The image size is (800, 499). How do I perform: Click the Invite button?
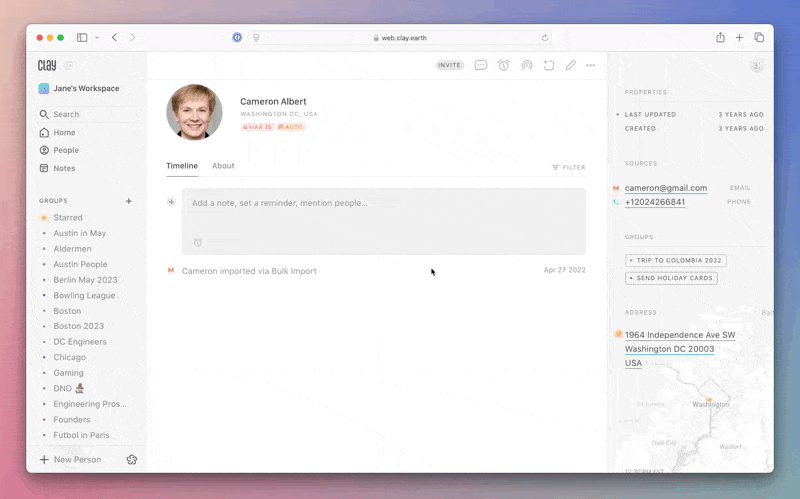[x=450, y=65]
